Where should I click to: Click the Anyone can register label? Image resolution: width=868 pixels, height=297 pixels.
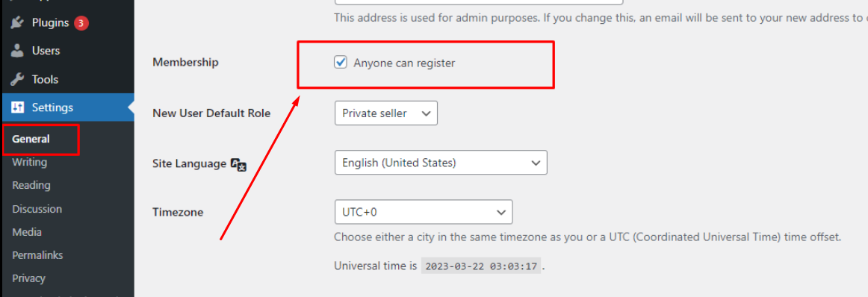404,63
